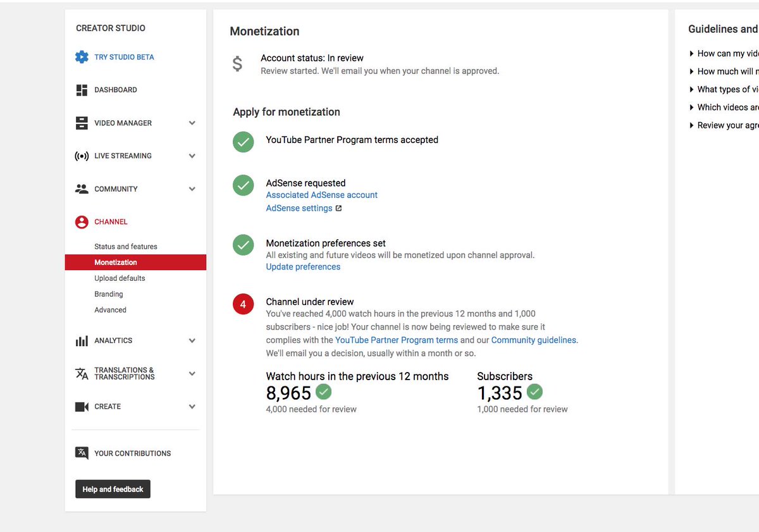Click the 'Channel under review' heading
The width and height of the screenshot is (759, 532).
tap(310, 302)
